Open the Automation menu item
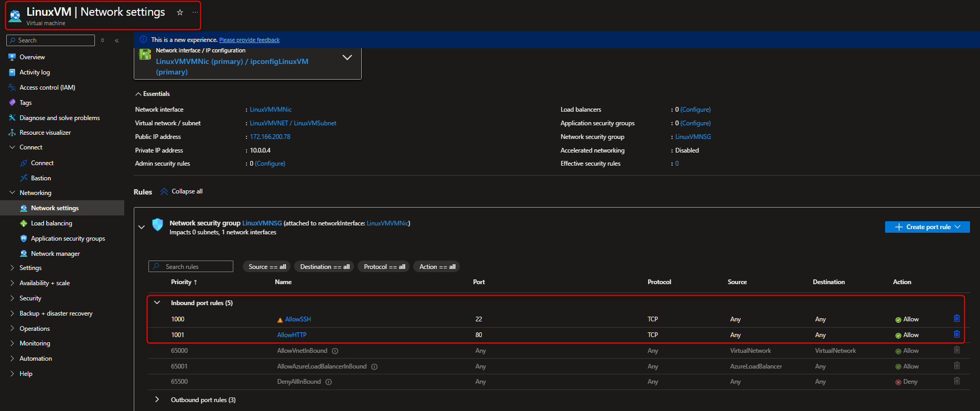This screenshot has width=980, height=411. [x=36, y=359]
